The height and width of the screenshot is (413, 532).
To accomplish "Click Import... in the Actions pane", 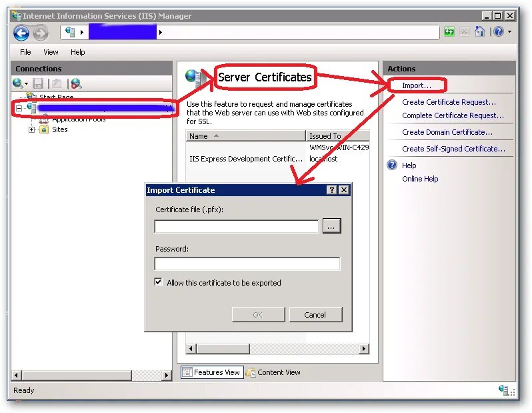I will pyautogui.click(x=417, y=85).
